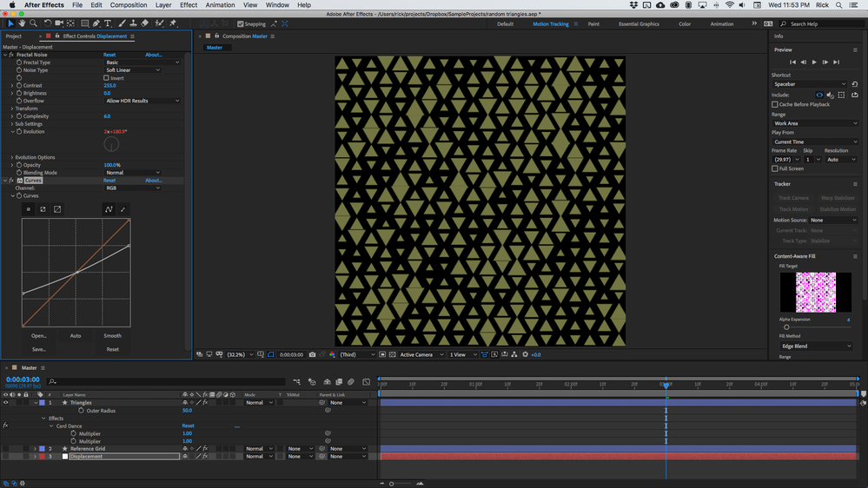Open the Composition menu
This screenshot has height=488, width=868.
click(129, 5)
